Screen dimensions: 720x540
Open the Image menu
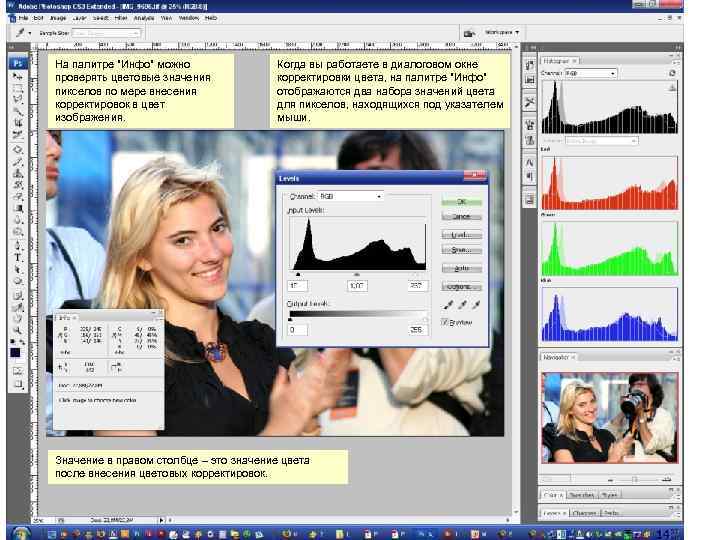coord(58,18)
